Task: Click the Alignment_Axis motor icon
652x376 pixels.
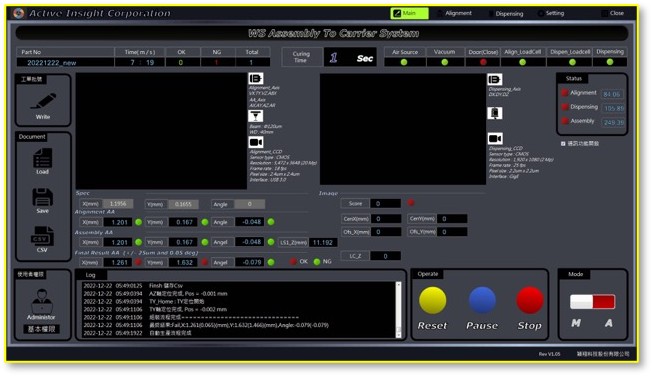Action: click(256, 79)
